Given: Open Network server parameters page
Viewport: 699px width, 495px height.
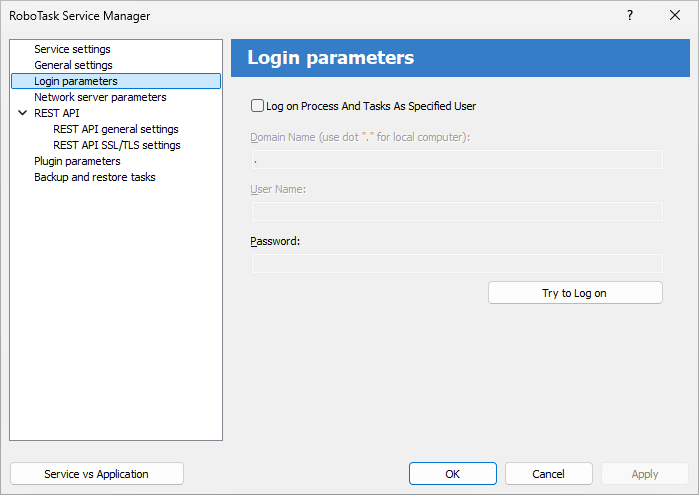Looking at the screenshot, I should coord(100,97).
